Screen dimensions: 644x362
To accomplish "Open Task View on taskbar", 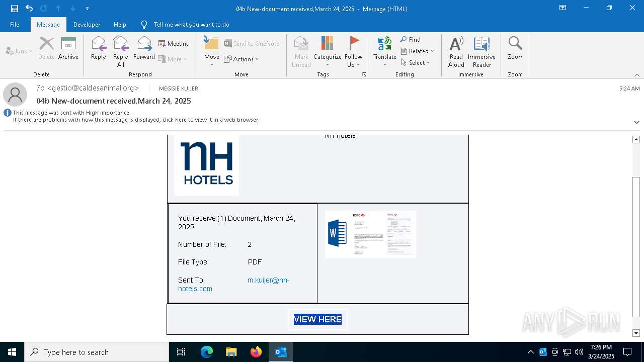I will [x=181, y=352].
